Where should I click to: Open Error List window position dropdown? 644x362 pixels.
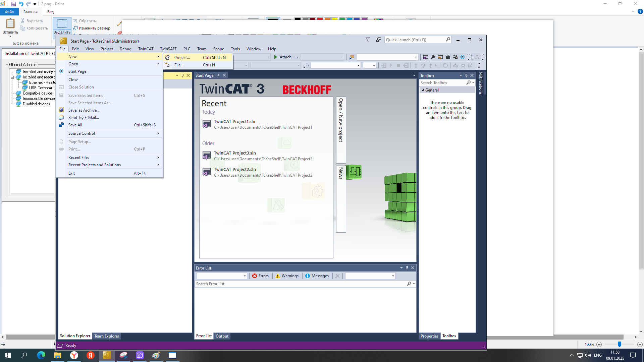pos(401,268)
